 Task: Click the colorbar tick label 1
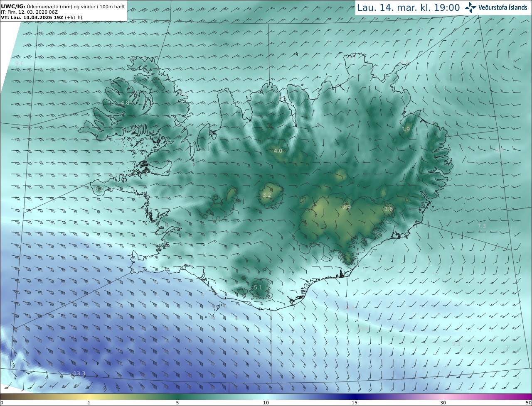coord(89,403)
